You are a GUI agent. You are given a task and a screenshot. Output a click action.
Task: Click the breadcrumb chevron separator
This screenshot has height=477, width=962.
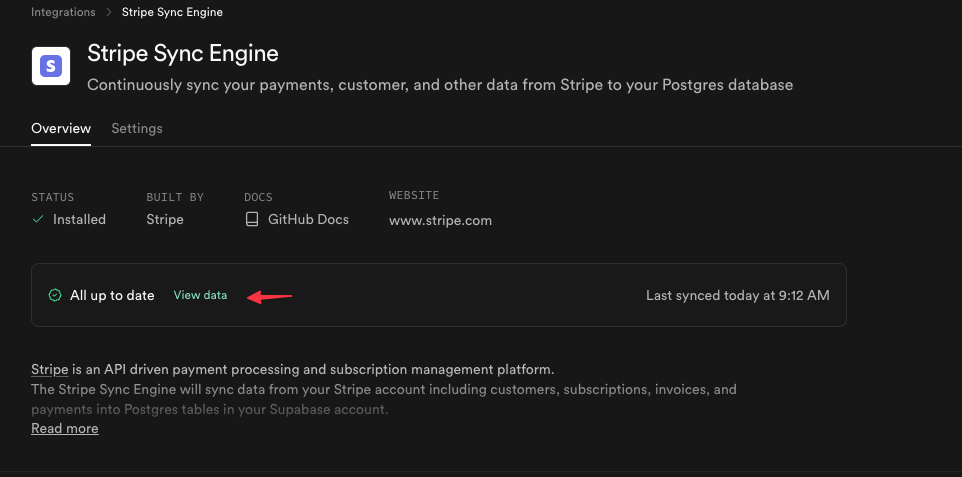108,13
